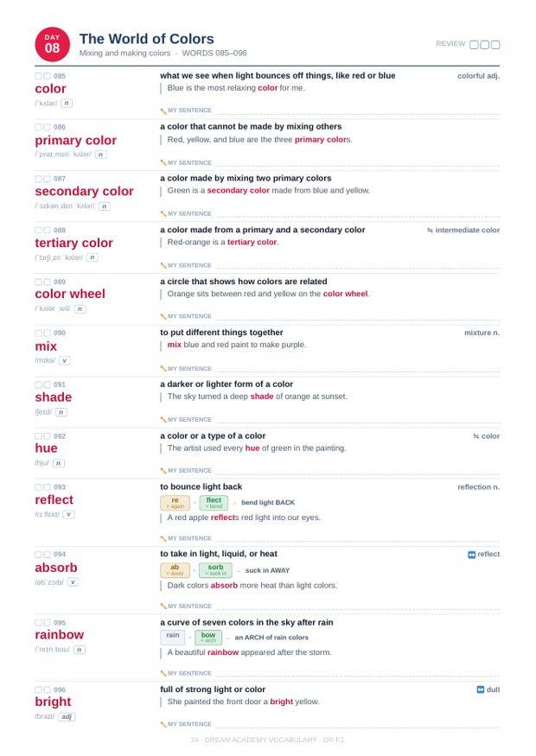
Task: Click the DAY 08 red circle badge
Action: pos(52,44)
